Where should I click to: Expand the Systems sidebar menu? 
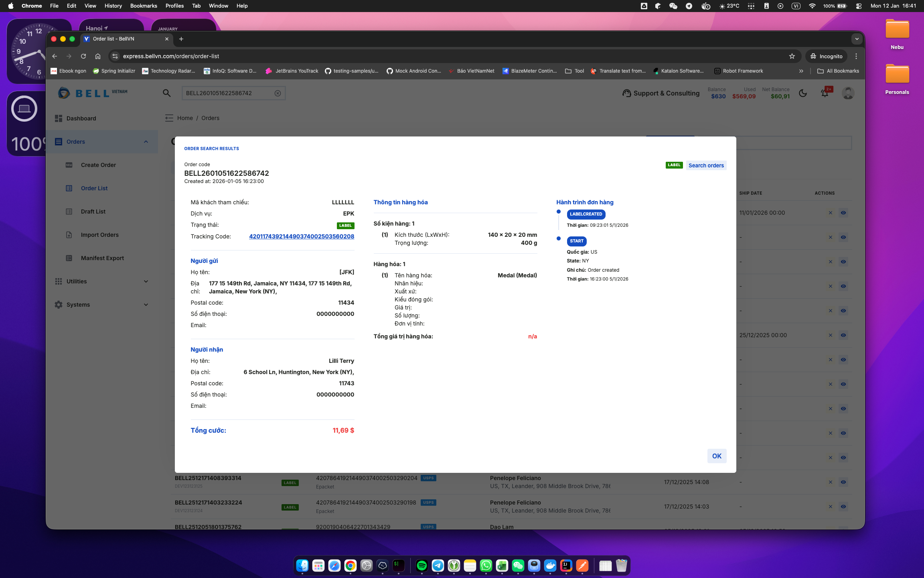[146, 305]
